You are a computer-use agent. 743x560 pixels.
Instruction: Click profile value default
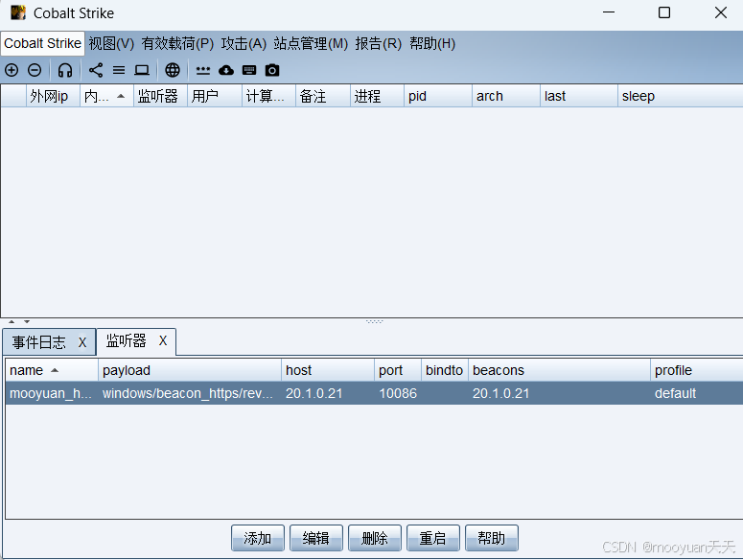click(675, 393)
